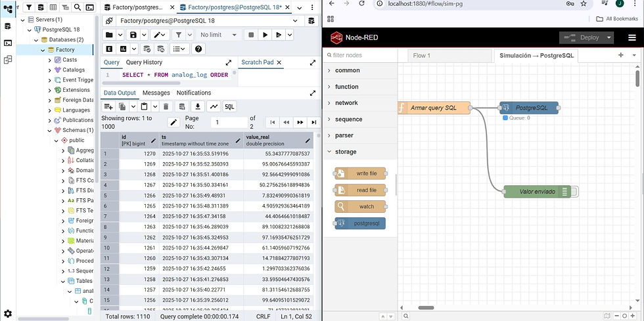This screenshot has width=644, height=321.
Task: Click the Page No input field
Action: coord(229,122)
